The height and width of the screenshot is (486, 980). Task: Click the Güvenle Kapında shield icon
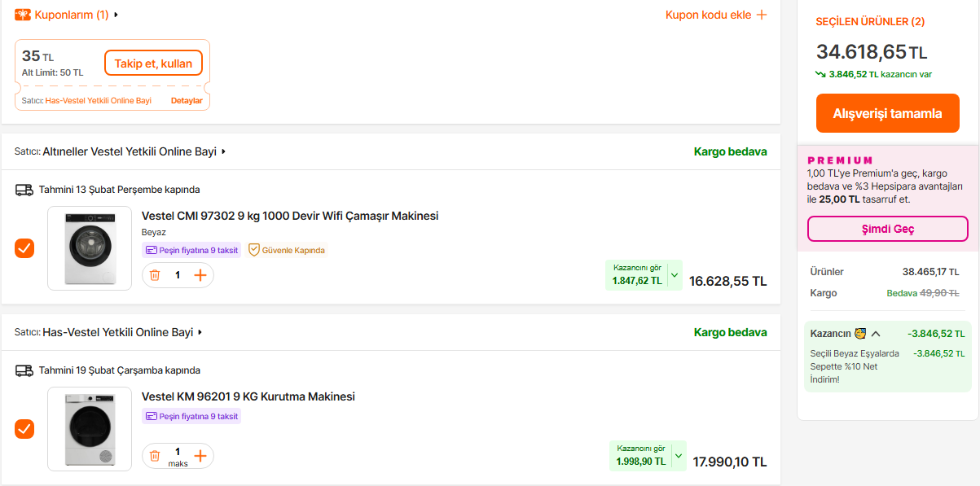point(253,250)
